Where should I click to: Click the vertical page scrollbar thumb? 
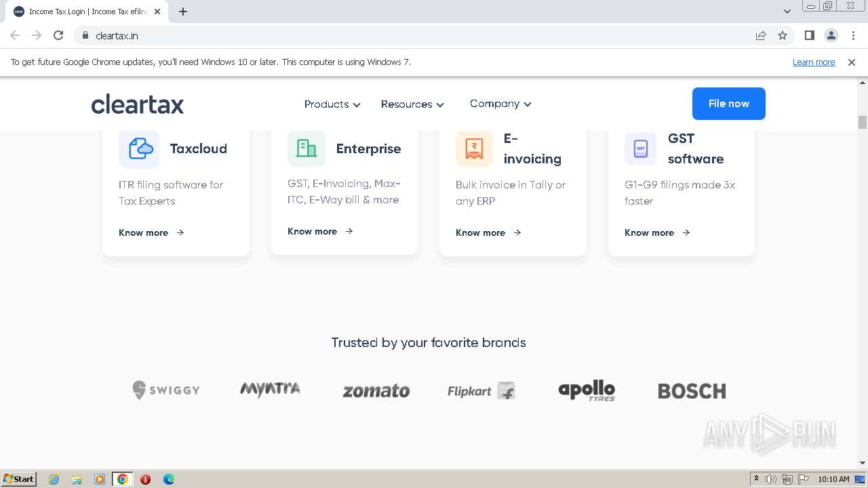pos(863,122)
